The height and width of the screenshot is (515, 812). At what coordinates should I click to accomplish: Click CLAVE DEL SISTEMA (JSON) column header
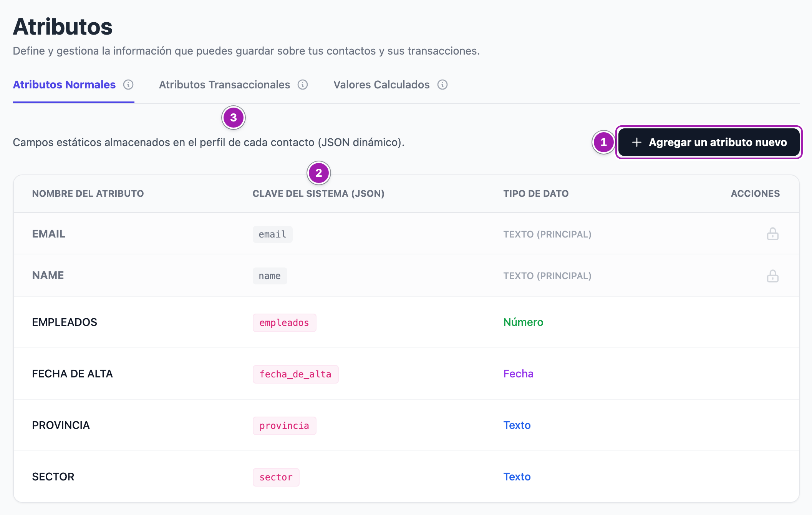[318, 194]
